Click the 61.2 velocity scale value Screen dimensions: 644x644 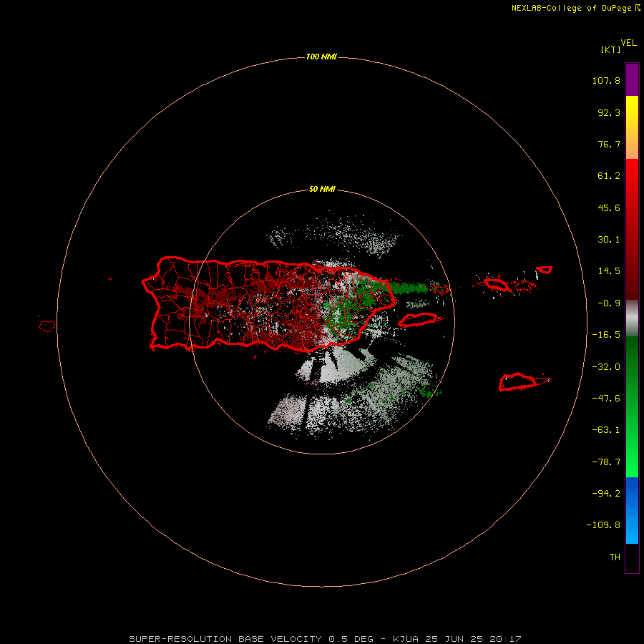609,176
